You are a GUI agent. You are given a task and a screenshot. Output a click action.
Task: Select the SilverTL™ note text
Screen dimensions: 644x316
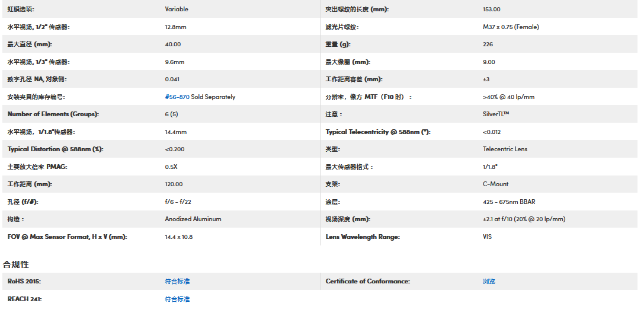click(x=496, y=114)
